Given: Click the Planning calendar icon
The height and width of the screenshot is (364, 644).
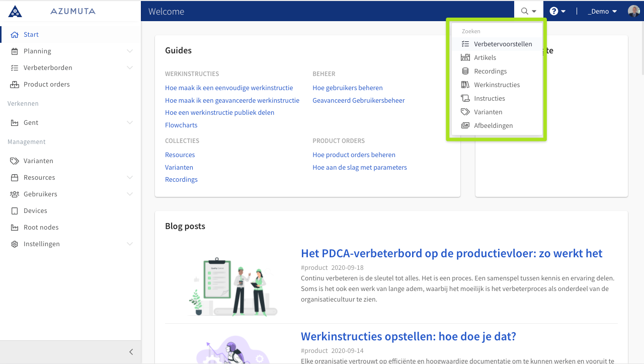Looking at the screenshot, I should click(14, 51).
